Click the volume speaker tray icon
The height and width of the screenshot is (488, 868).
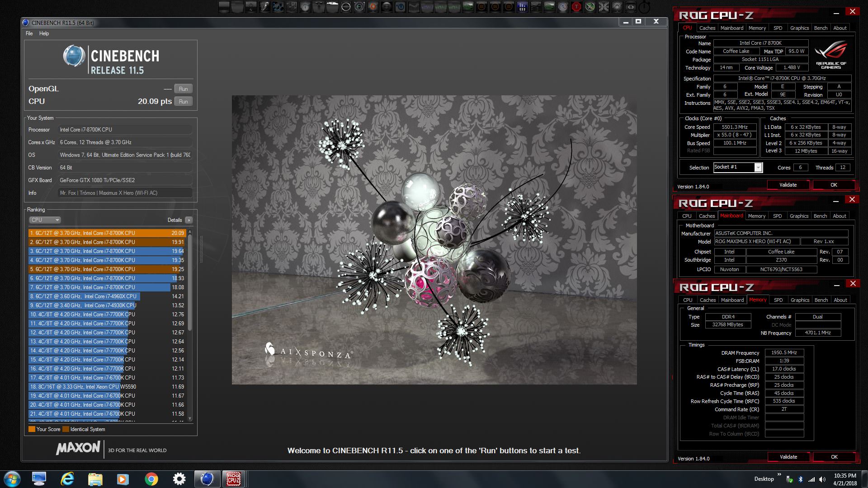pyautogui.click(x=822, y=479)
